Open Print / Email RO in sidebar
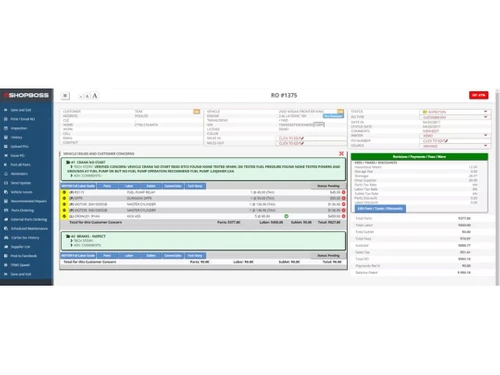This screenshot has height=375, width=500. point(22,119)
